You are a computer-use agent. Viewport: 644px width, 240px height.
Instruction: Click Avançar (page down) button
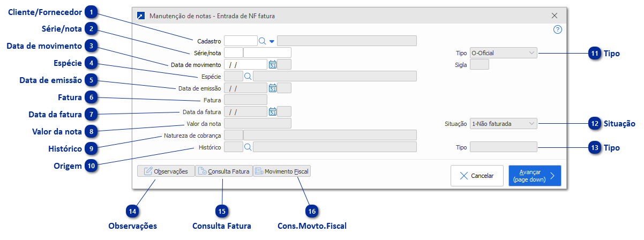(534, 176)
